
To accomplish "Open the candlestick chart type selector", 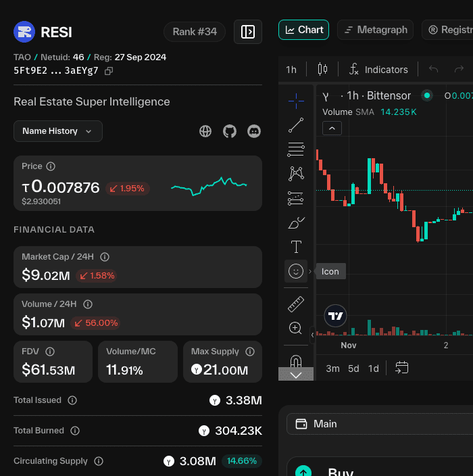I will [322, 69].
